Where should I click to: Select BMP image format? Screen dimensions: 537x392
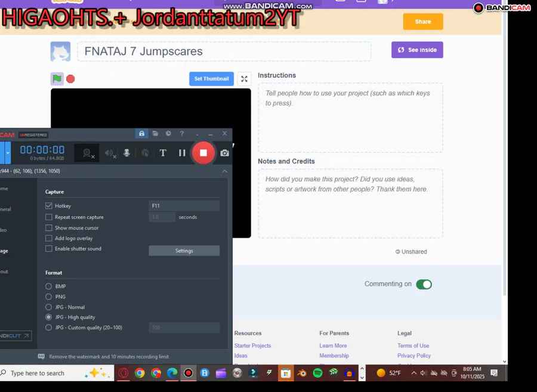coord(49,286)
